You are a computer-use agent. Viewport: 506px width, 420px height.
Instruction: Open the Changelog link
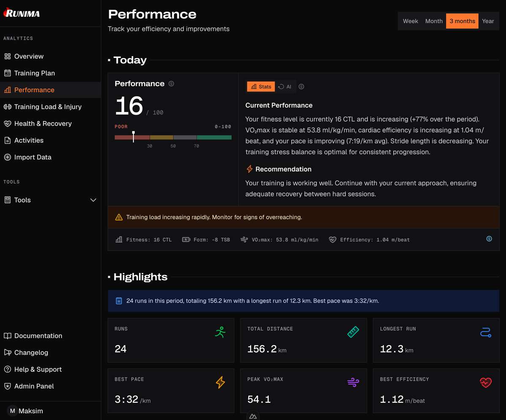pos(50,352)
